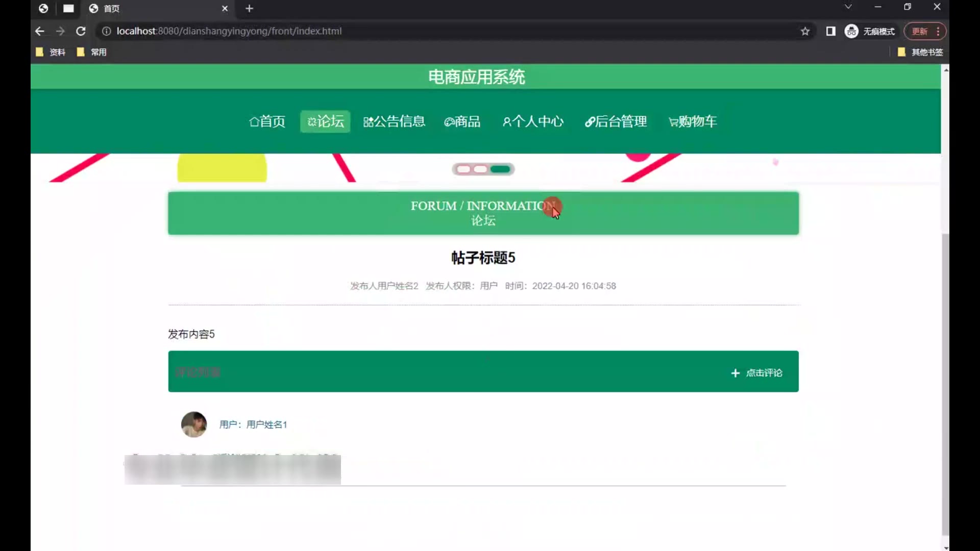The height and width of the screenshot is (551, 980).
Task: Open 后台管理 admin link
Action: (x=616, y=121)
